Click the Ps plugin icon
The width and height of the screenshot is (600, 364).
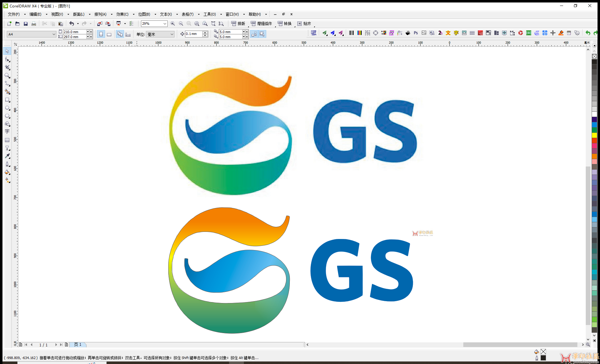coord(416,33)
